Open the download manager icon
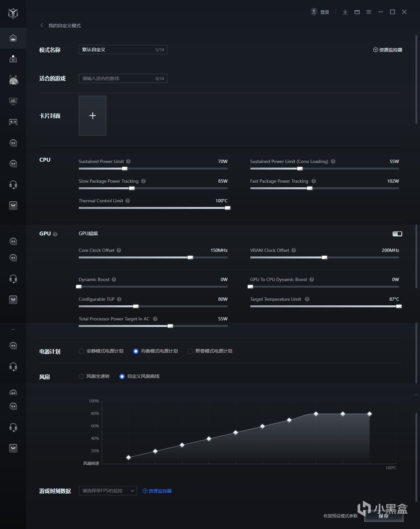Image resolution: width=420 pixels, height=529 pixels. 345,12
